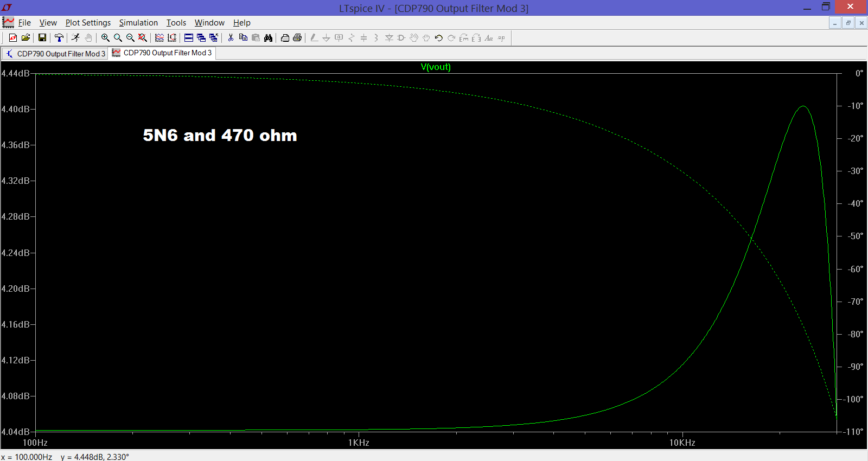Select the waveform plot tab CDP790 Output Filter

[x=162, y=53]
